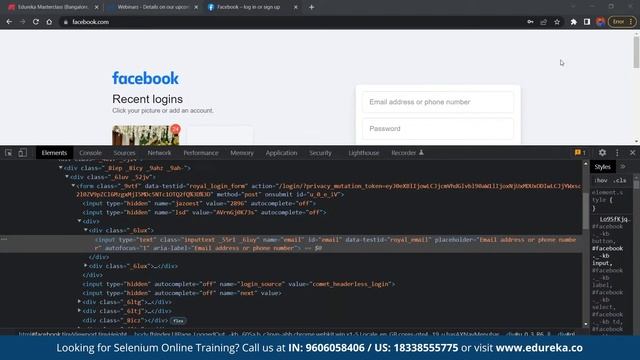Open the Application tab in DevTools

(x=281, y=153)
